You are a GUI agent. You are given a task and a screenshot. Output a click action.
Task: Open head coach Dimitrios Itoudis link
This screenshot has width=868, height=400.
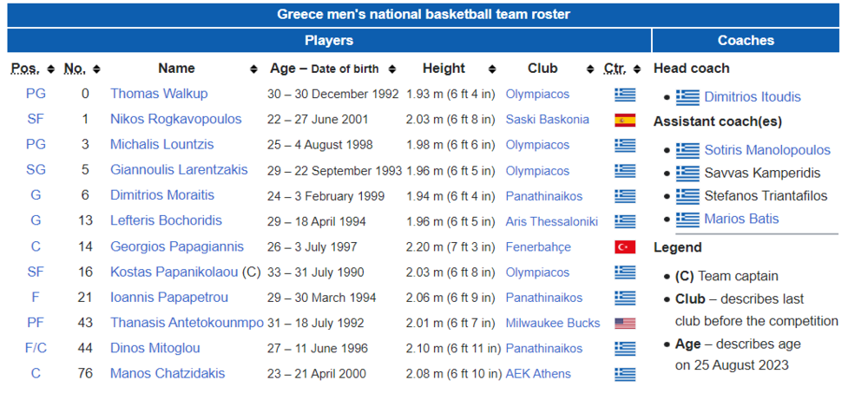tap(752, 97)
